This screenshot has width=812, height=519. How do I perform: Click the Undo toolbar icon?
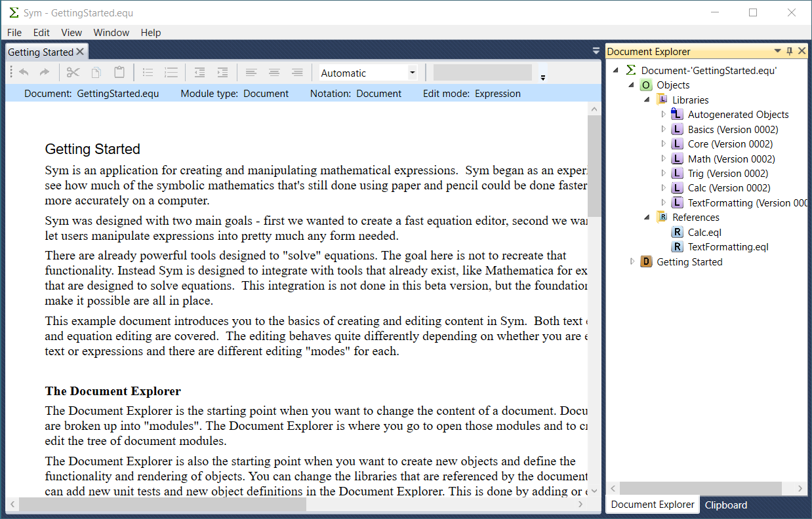[x=24, y=73]
